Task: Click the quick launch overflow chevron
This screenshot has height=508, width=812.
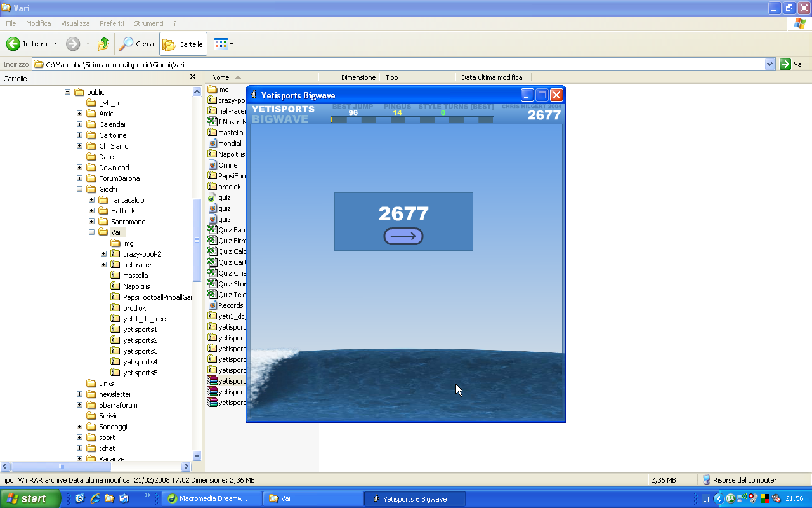Action: click(148, 495)
